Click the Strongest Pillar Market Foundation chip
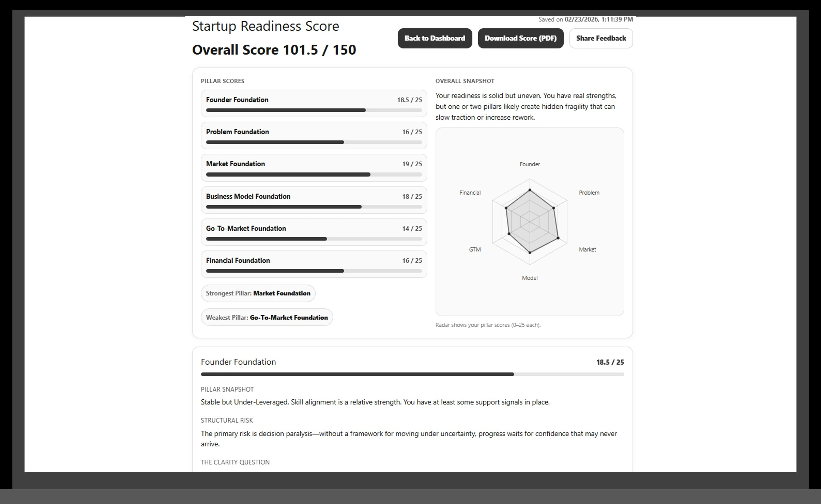 point(258,293)
